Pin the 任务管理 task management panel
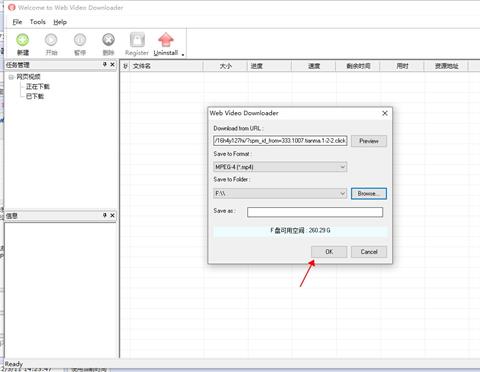The width and height of the screenshot is (480, 372). [105, 64]
